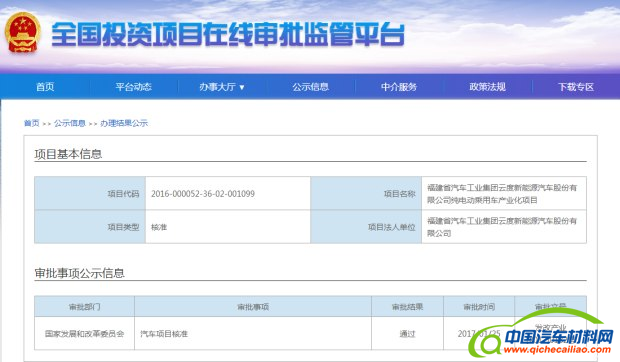
Task: Select the 项目基本信息 section heading
Action: click(x=68, y=154)
